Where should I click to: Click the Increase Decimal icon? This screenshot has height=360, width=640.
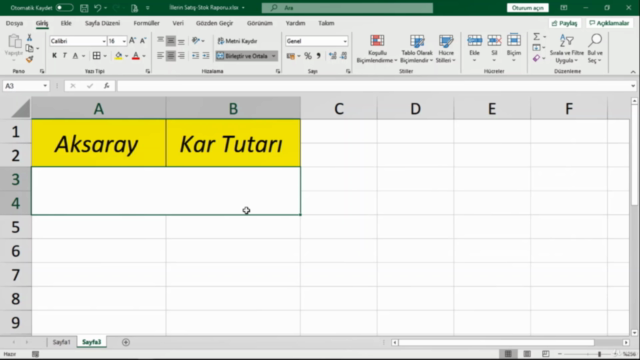(x=333, y=56)
